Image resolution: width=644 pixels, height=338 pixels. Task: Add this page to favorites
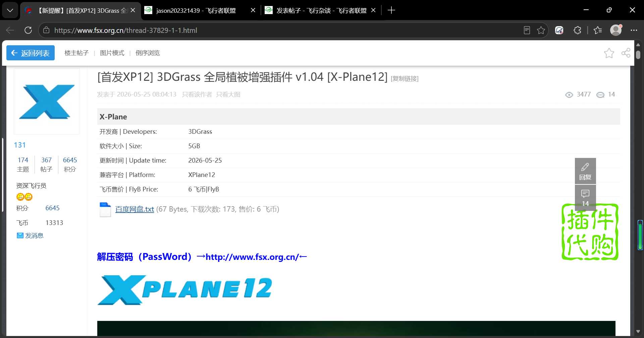pos(541,30)
